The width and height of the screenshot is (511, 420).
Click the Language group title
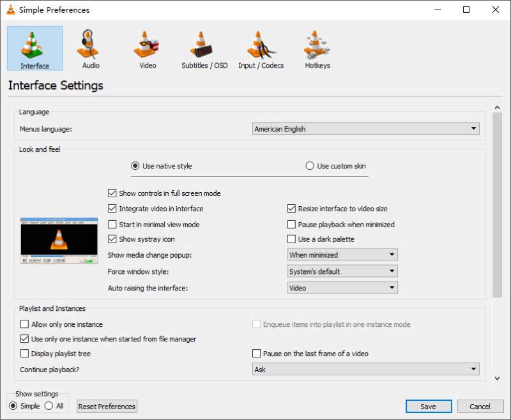click(34, 112)
